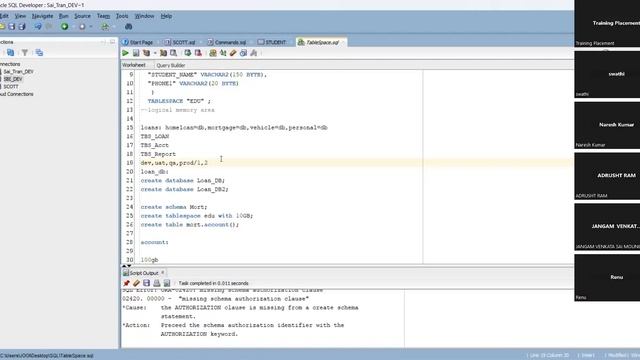Image resolution: width=640 pixels, height=360 pixels.
Task: Click the Forward navigation icon
Action: (x=82, y=27)
